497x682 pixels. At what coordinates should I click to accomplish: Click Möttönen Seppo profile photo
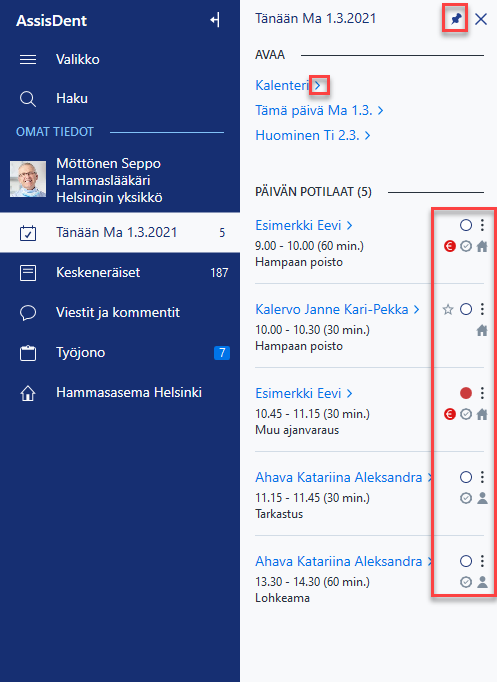click(28, 179)
